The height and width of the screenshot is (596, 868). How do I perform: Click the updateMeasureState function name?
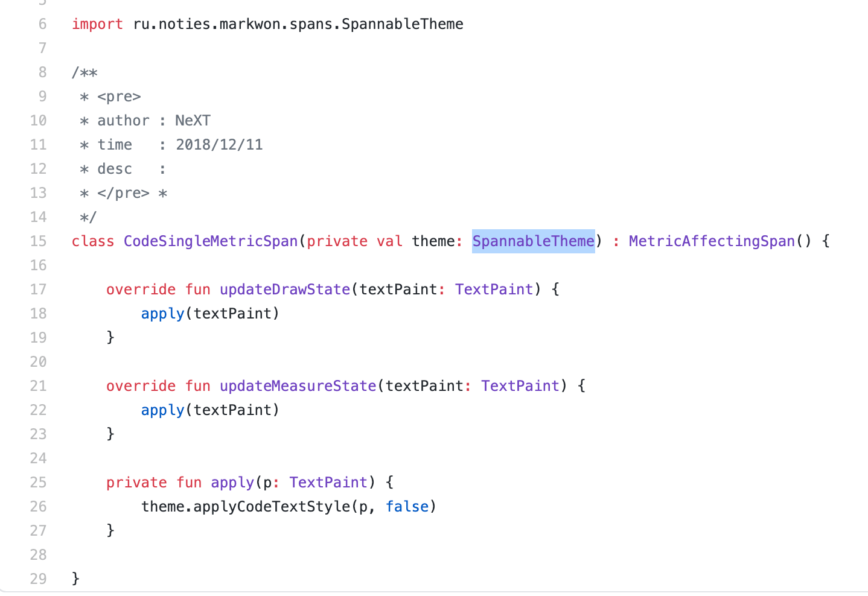click(298, 385)
